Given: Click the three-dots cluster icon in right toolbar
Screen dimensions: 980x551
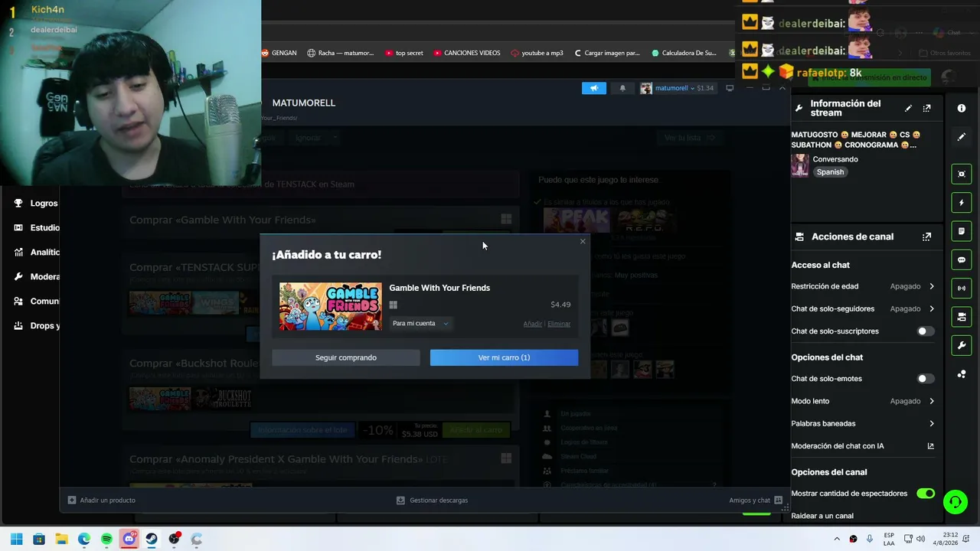Looking at the screenshot, I should pyautogui.click(x=962, y=374).
